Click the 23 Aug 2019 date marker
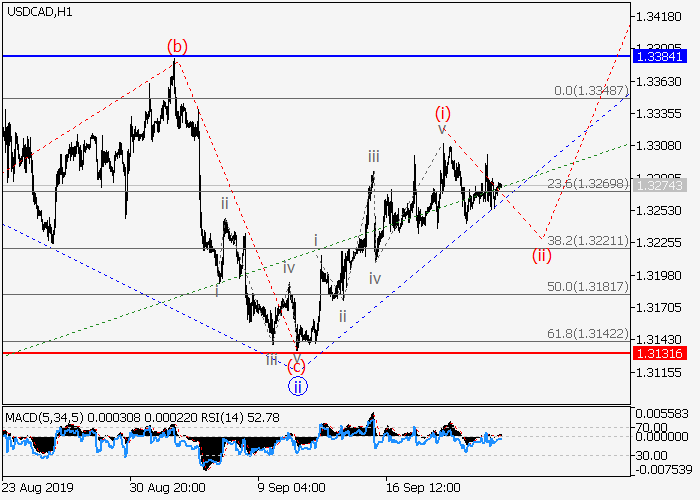Screen dimensions: 700x500 (38, 488)
